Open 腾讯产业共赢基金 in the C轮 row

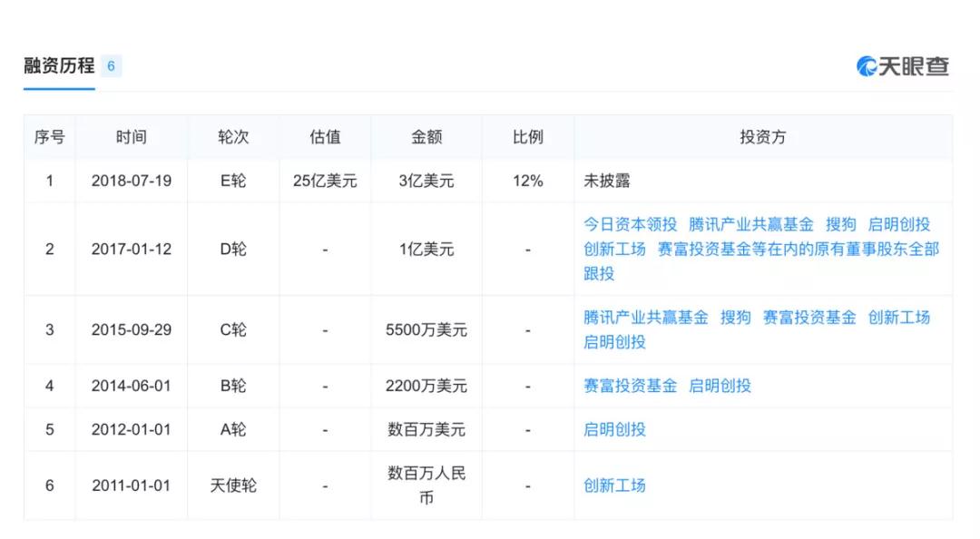pos(645,318)
